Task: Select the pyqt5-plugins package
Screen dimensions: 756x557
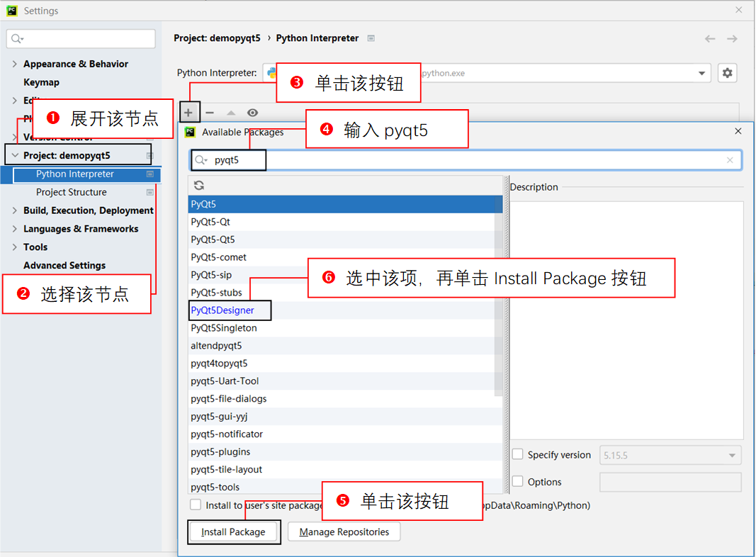Action: tap(345, 452)
